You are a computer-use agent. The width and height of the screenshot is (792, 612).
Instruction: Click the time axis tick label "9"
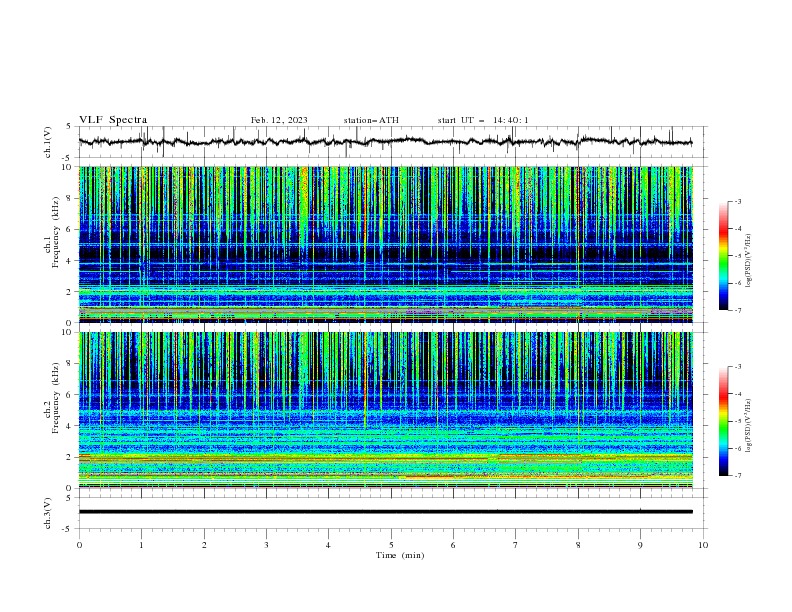click(x=640, y=545)
